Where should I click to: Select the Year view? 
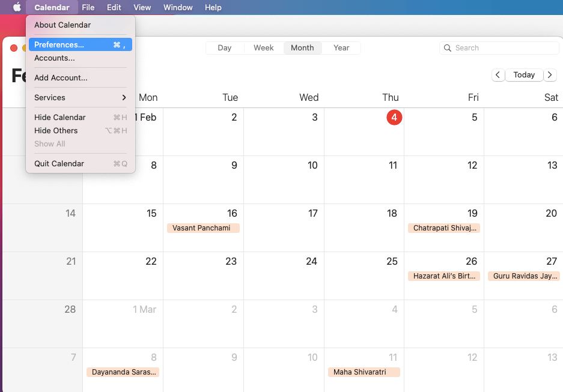tap(341, 47)
